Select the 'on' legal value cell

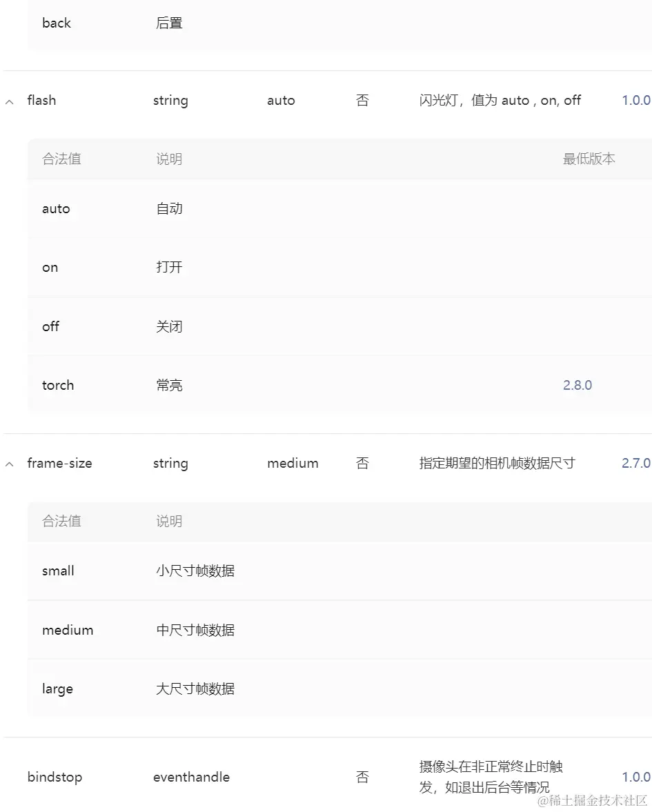point(50,268)
